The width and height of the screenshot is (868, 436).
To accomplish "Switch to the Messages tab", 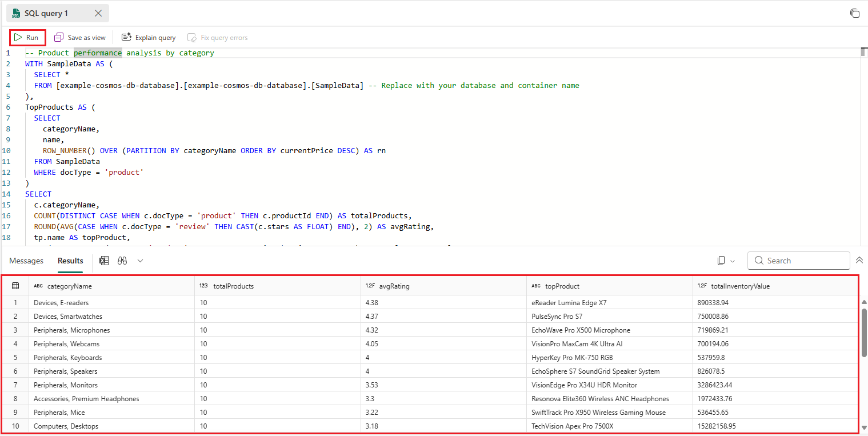I will [26, 260].
